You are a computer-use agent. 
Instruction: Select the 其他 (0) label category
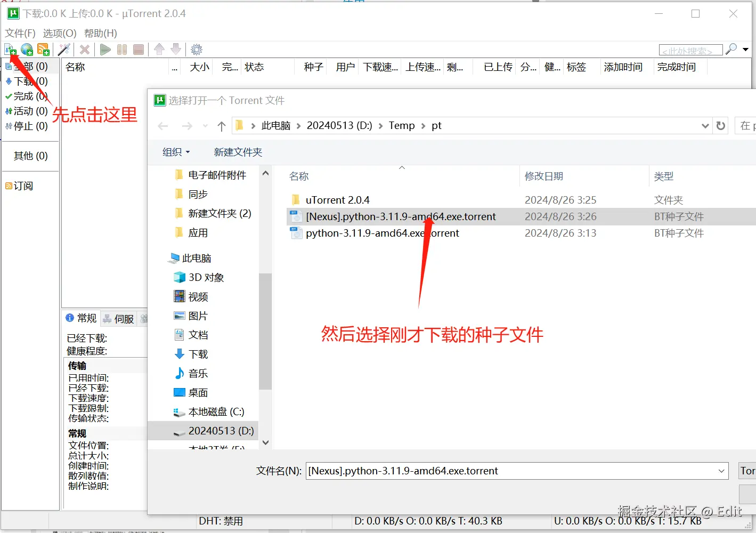point(31,156)
